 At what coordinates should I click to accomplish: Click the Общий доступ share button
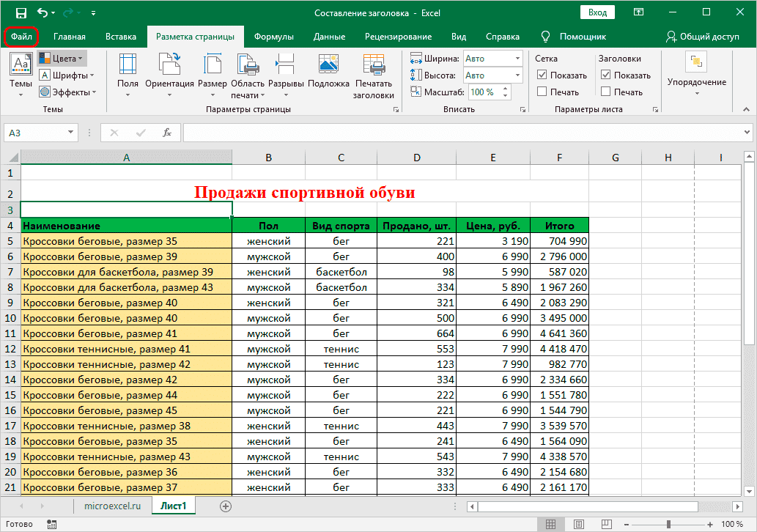[x=702, y=37]
